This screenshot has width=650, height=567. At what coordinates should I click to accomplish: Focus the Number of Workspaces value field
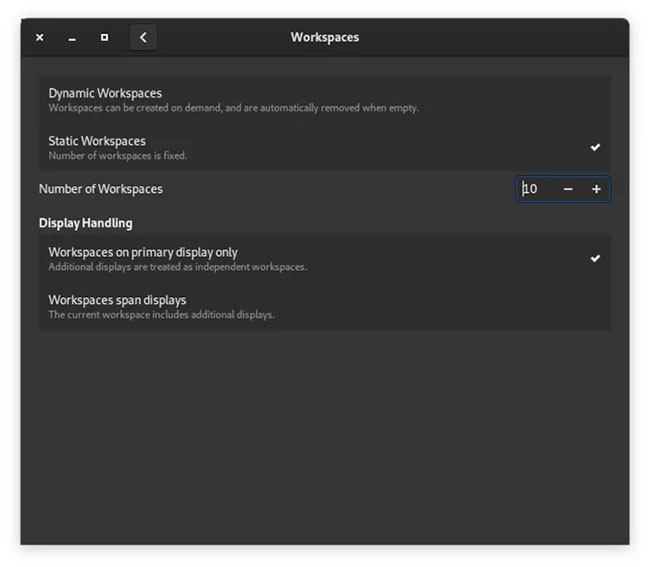click(537, 189)
